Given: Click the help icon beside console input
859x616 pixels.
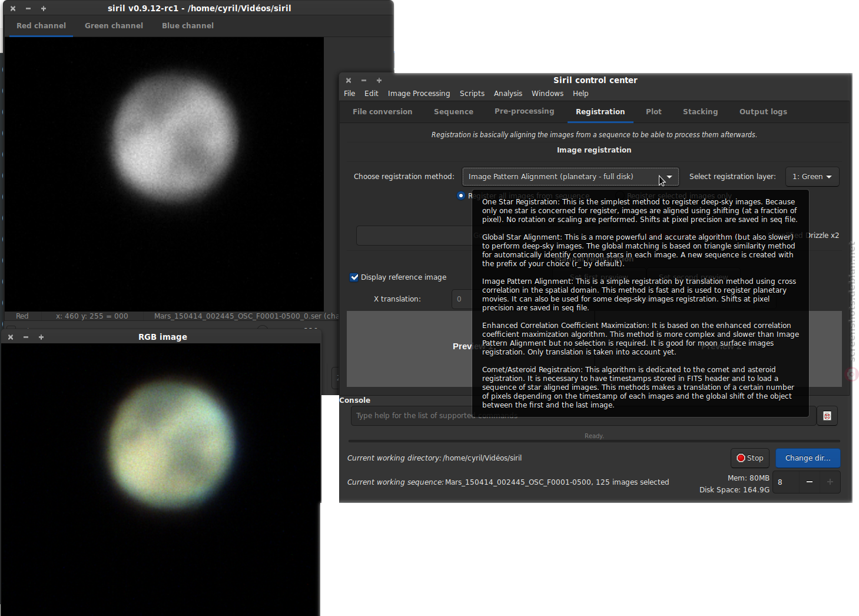Looking at the screenshot, I should pyautogui.click(x=827, y=416).
